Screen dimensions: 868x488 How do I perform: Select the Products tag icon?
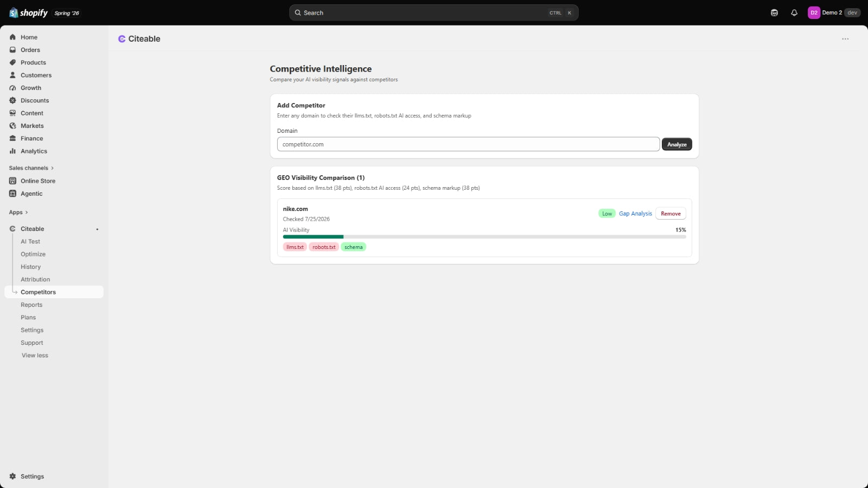coord(12,62)
